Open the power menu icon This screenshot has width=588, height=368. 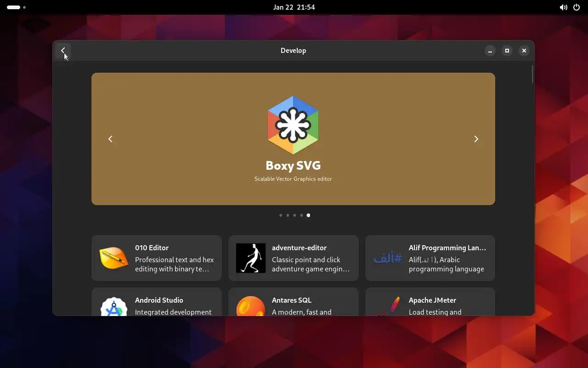pyautogui.click(x=577, y=7)
